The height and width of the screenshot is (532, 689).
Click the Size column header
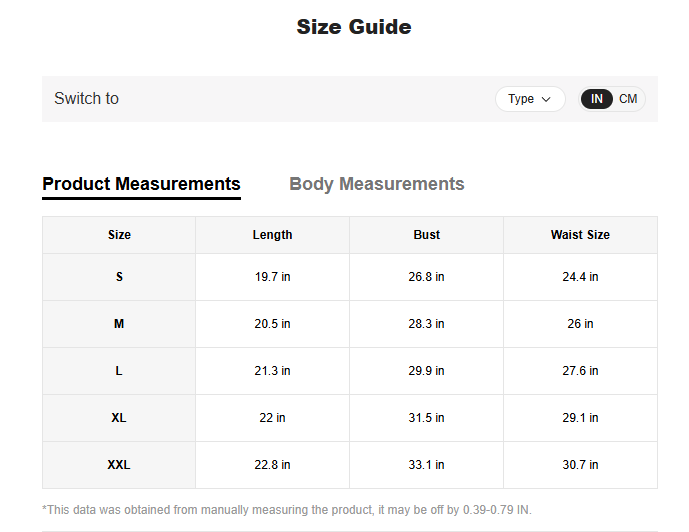(x=119, y=235)
